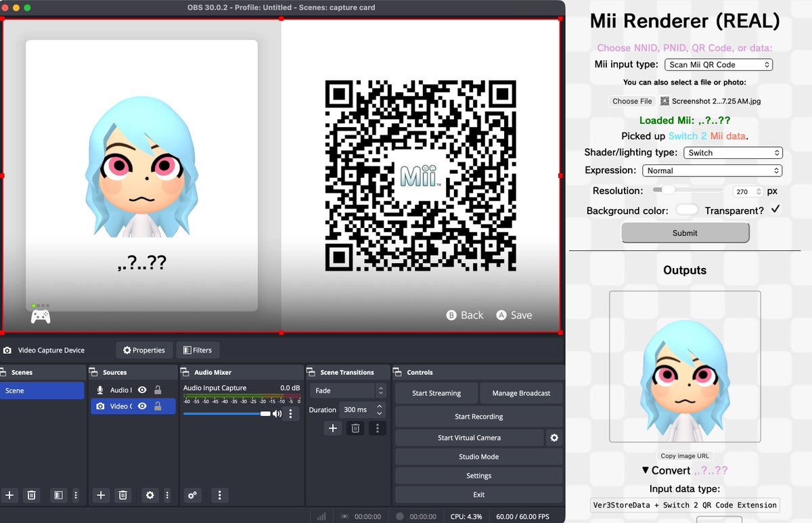Click the Scene Transitions dock float icon

[311, 372]
